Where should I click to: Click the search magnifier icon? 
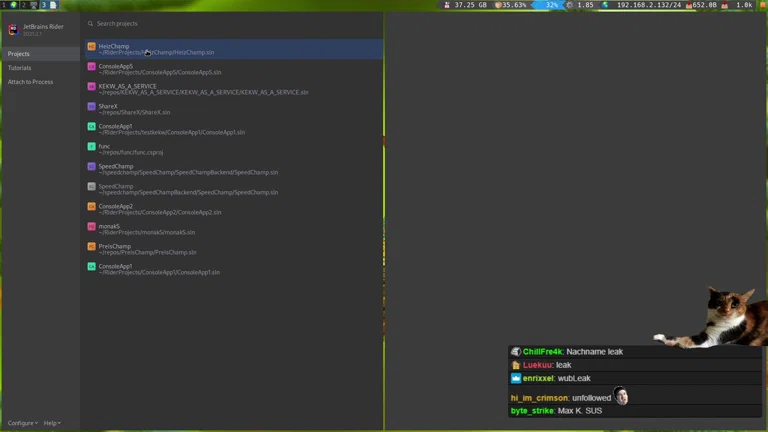(x=90, y=24)
